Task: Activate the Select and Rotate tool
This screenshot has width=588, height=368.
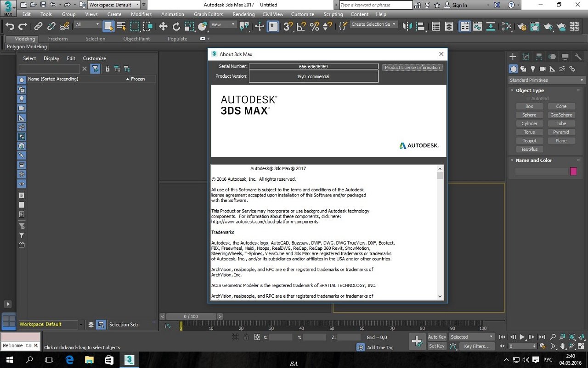Action: tap(176, 26)
